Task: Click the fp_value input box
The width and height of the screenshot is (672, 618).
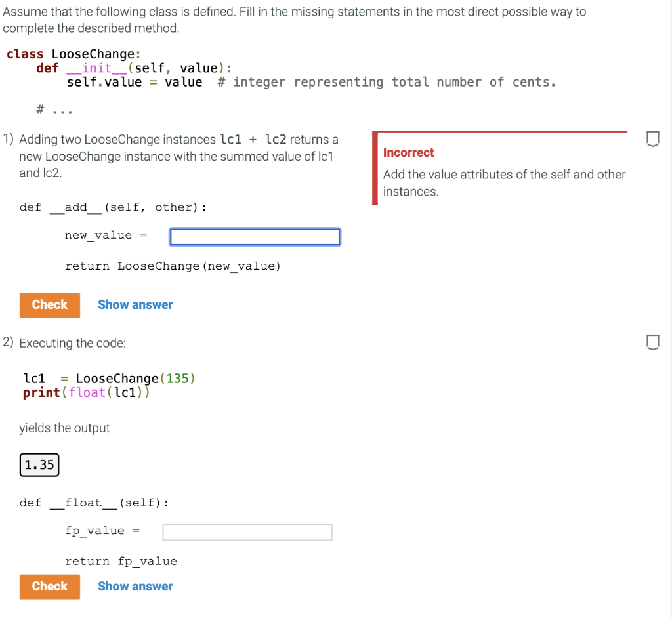Action: click(x=247, y=532)
